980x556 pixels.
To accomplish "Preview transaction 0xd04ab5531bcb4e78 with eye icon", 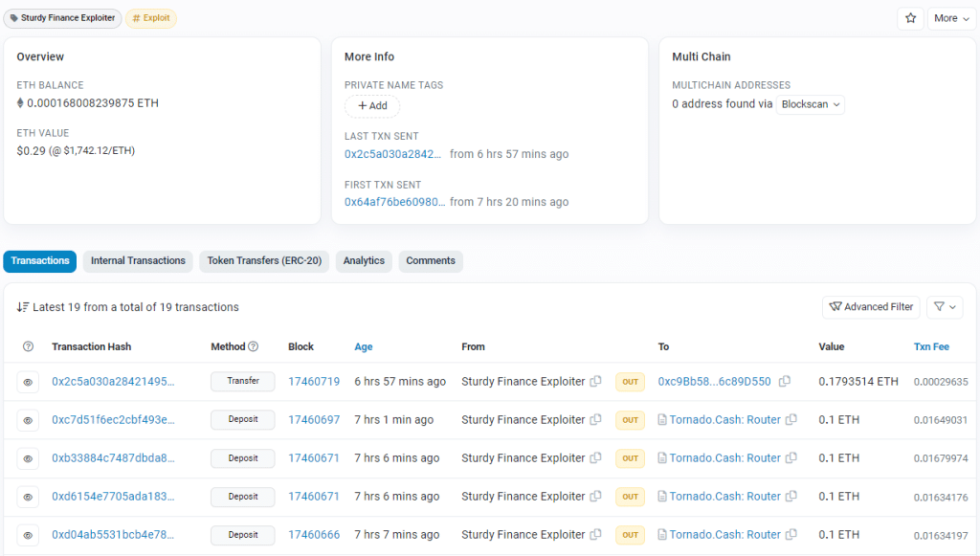I will coord(28,535).
